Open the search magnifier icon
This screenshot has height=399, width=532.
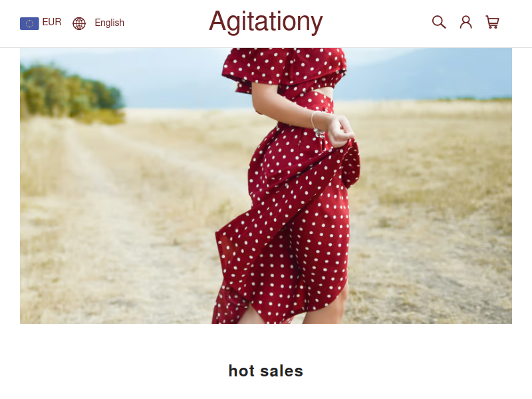(439, 22)
